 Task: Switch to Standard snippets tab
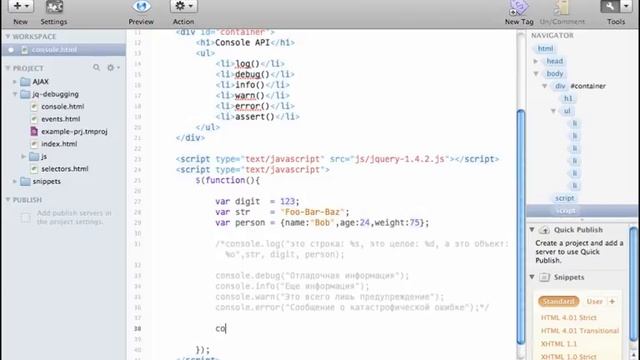(x=558, y=302)
